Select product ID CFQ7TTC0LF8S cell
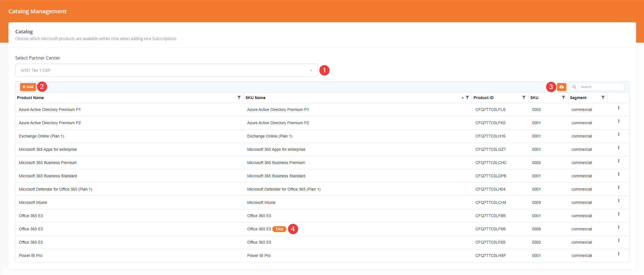Image resolution: width=644 pixels, height=275 pixels. [490, 242]
